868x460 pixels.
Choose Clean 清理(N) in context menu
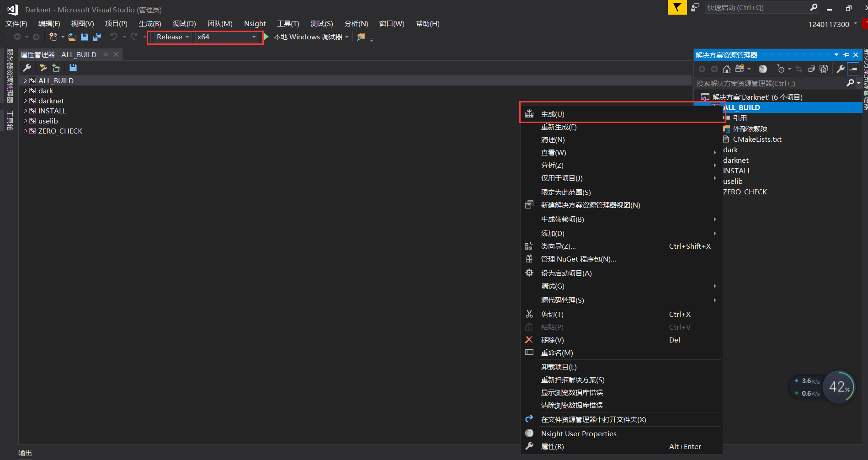[621, 139]
